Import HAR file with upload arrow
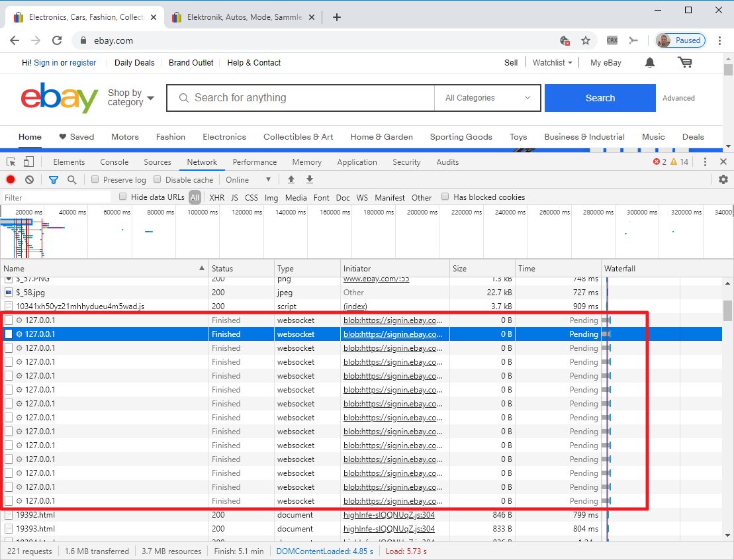This screenshot has height=560, width=734. tap(291, 180)
